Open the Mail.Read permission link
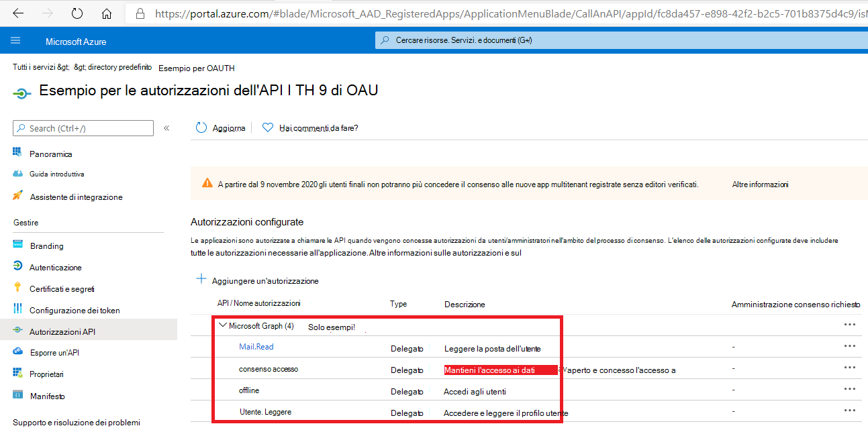 [x=256, y=347]
